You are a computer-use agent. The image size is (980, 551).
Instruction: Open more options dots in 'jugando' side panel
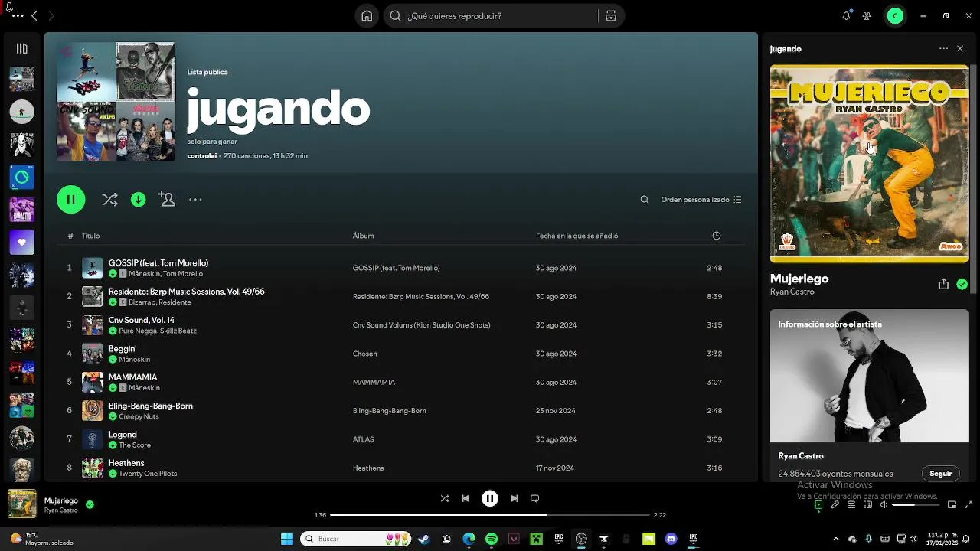pyautogui.click(x=943, y=49)
